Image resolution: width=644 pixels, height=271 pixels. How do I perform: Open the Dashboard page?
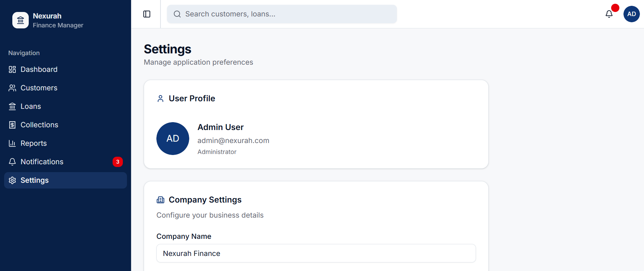[39, 69]
